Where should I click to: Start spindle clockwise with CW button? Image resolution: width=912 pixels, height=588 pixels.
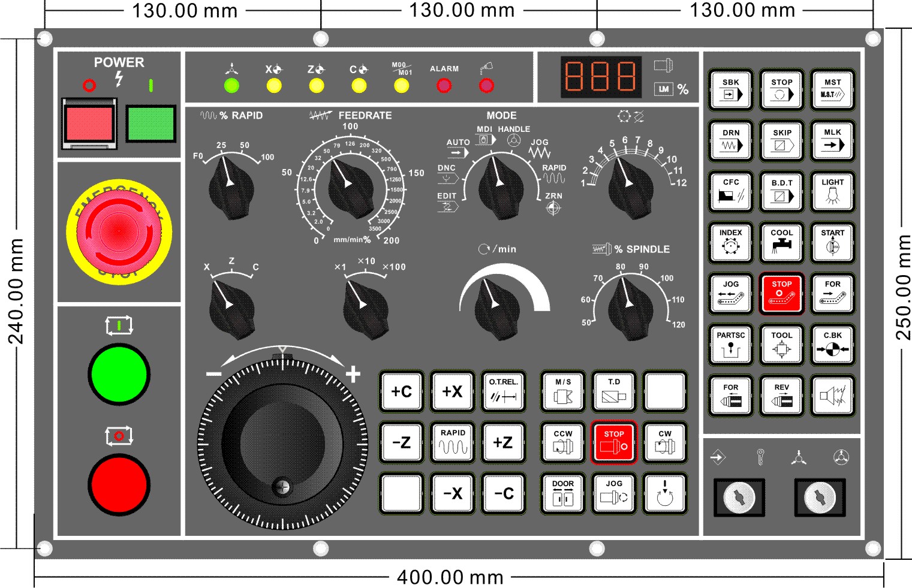(665, 443)
